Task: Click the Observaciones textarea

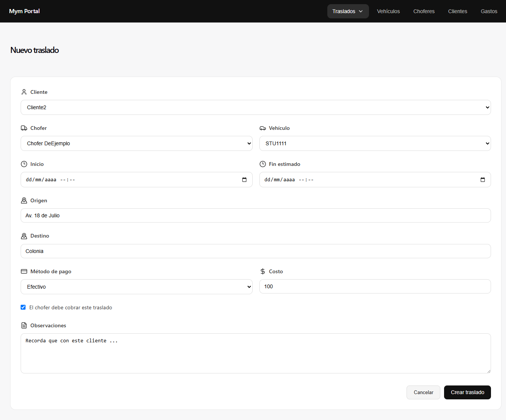Action: click(256, 353)
